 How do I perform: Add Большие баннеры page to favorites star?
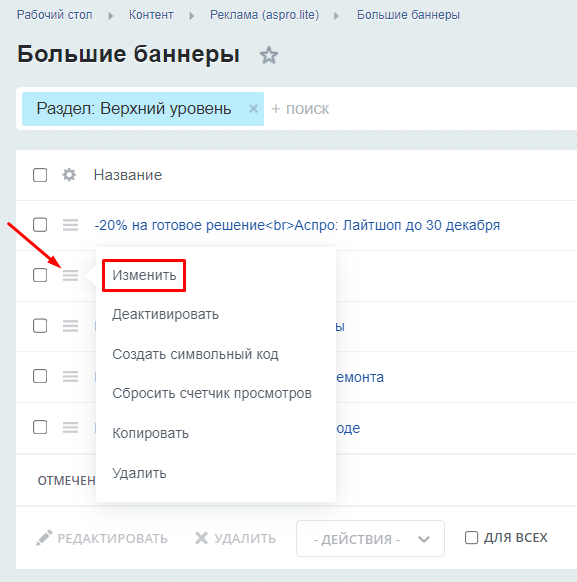coord(269,56)
